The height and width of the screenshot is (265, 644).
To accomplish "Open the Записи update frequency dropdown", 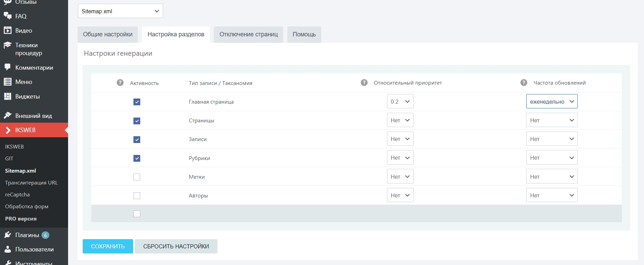I will [552, 139].
